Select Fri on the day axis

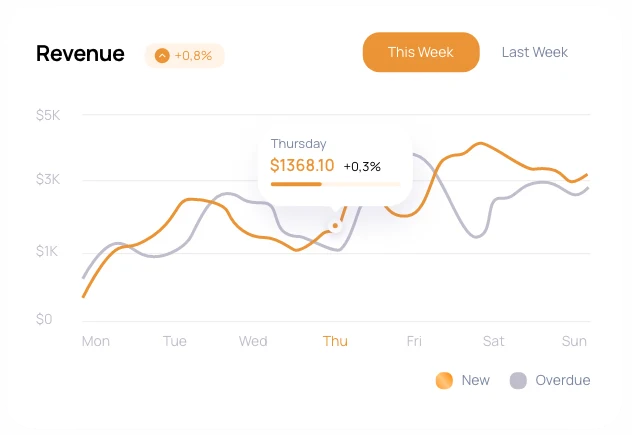coord(414,341)
